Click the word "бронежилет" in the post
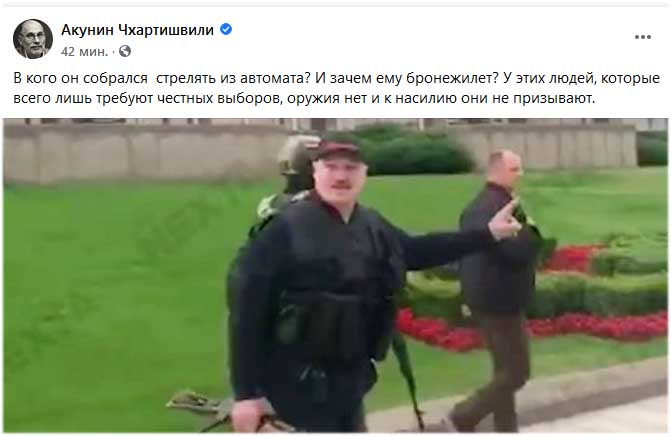The width and height of the screenshot is (671, 436). 452,78
